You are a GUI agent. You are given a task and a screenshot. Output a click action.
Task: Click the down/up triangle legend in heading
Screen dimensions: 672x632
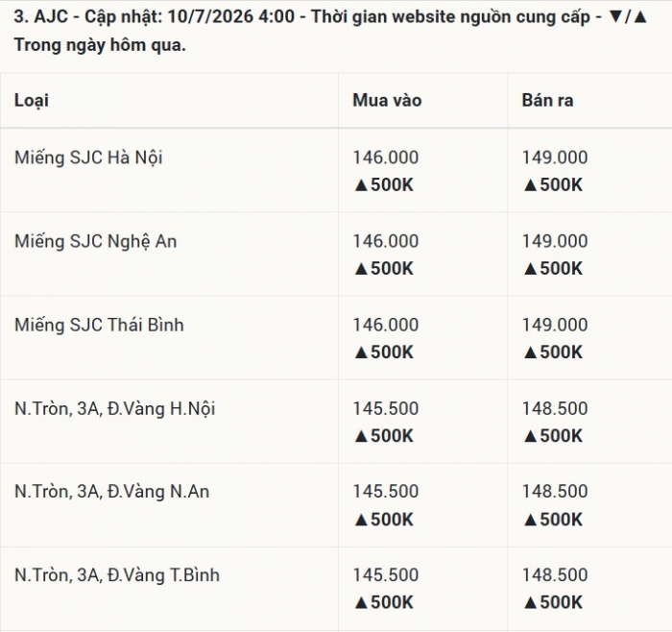pyautogui.click(x=628, y=17)
